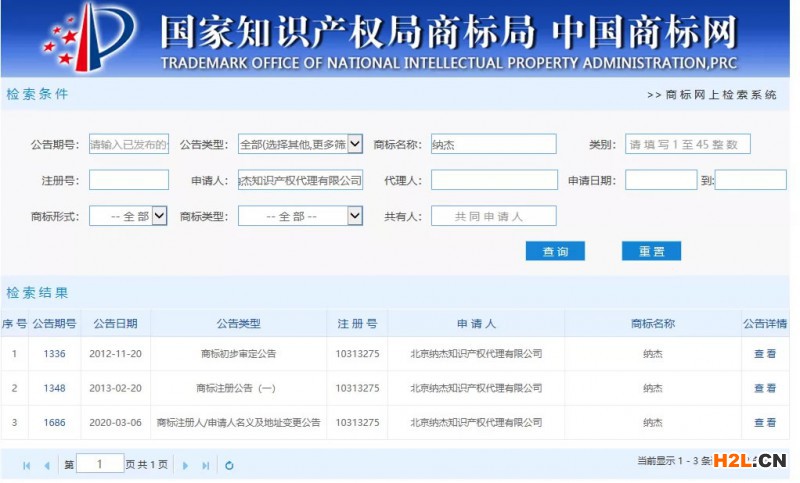This screenshot has height=483, width=800.
Task: Focus the 申请人 input field
Action: [x=301, y=180]
